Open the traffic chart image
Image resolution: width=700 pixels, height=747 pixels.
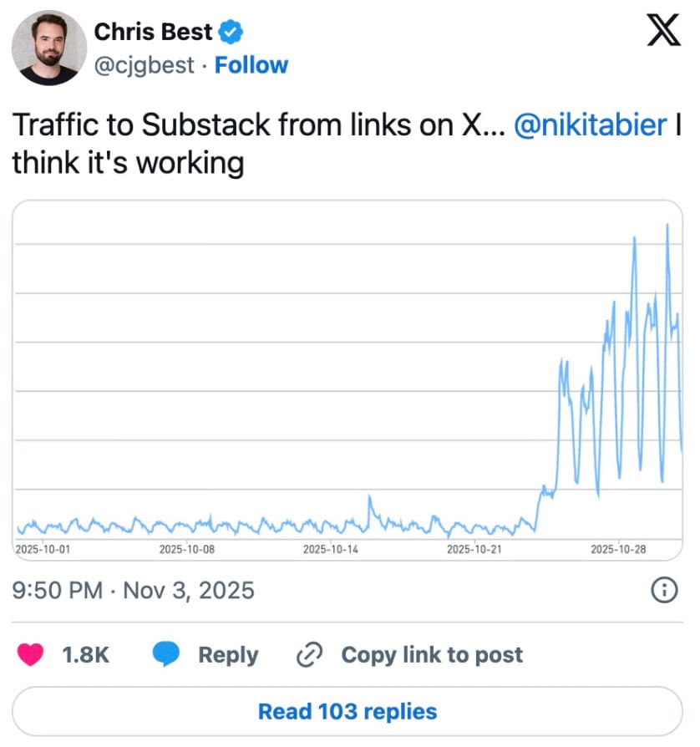tap(349, 376)
